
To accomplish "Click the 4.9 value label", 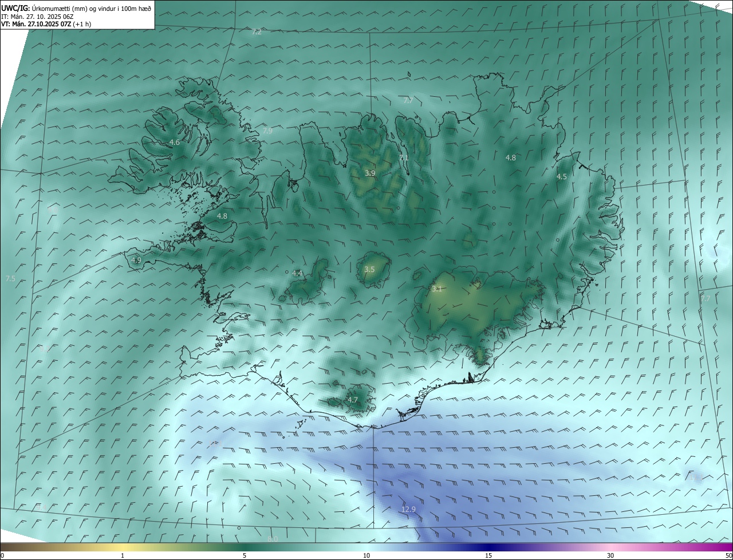I will click(136, 260).
